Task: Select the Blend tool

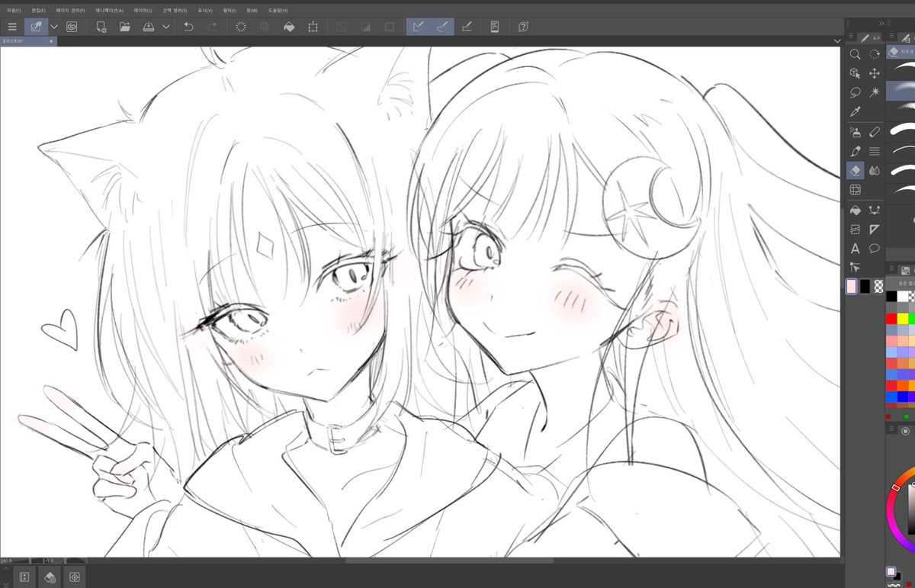Action: click(874, 170)
